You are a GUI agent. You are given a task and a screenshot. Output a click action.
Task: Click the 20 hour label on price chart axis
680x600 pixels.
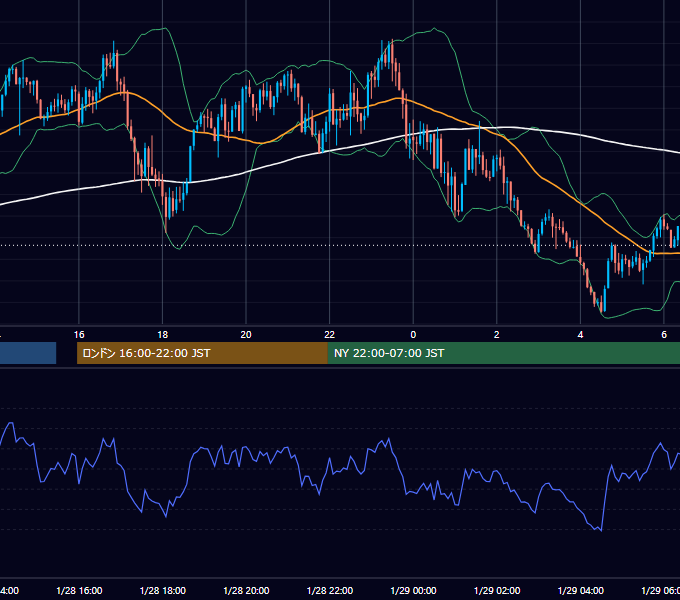pos(246,334)
